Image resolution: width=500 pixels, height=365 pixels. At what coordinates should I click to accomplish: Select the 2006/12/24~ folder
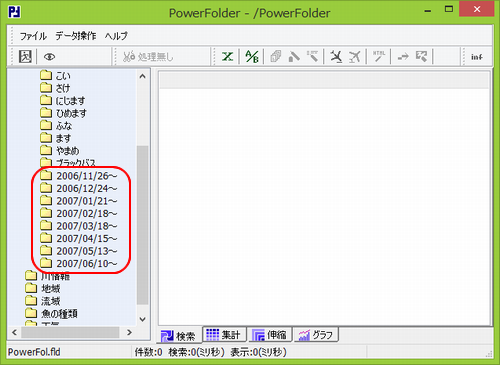[79, 188]
